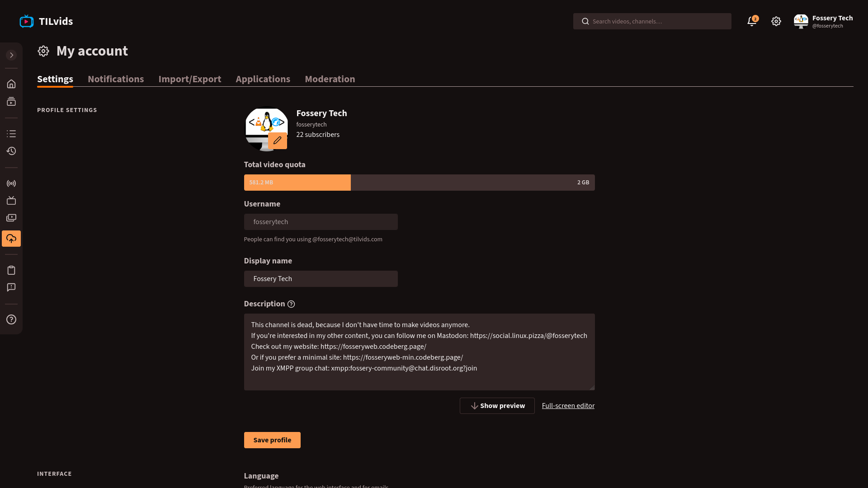Open subscriptions videos sidebar icon
The height and width of the screenshot is (488, 868).
[x=11, y=102]
